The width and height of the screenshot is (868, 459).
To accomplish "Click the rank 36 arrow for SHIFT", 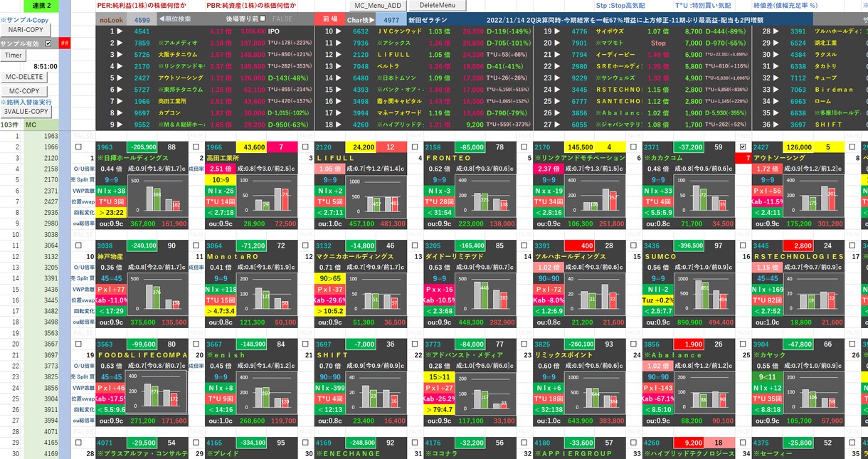I will point(777,125).
